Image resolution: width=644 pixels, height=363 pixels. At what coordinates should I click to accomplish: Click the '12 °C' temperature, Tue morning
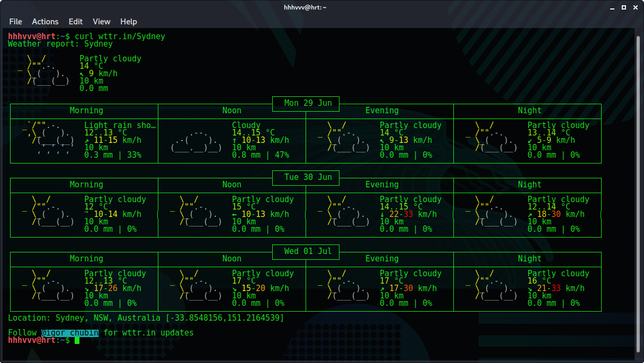click(x=96, y=207)
